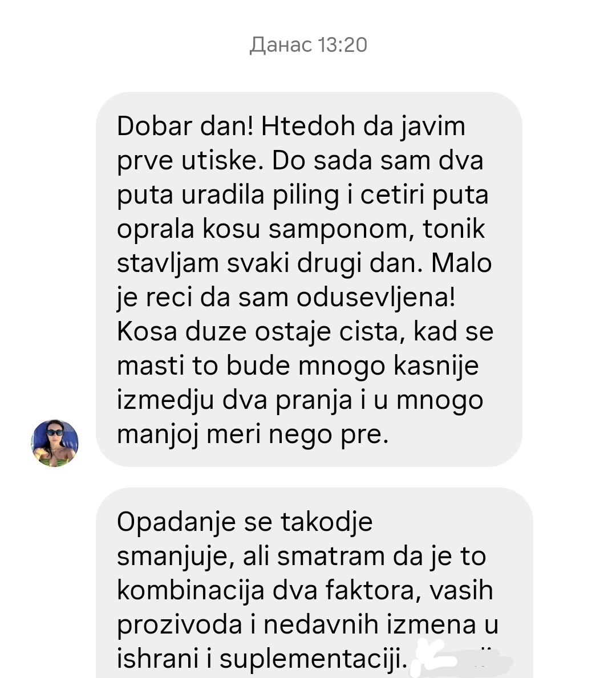
Task: Click the blurred emoji at second message end
Action: (461, 659)
